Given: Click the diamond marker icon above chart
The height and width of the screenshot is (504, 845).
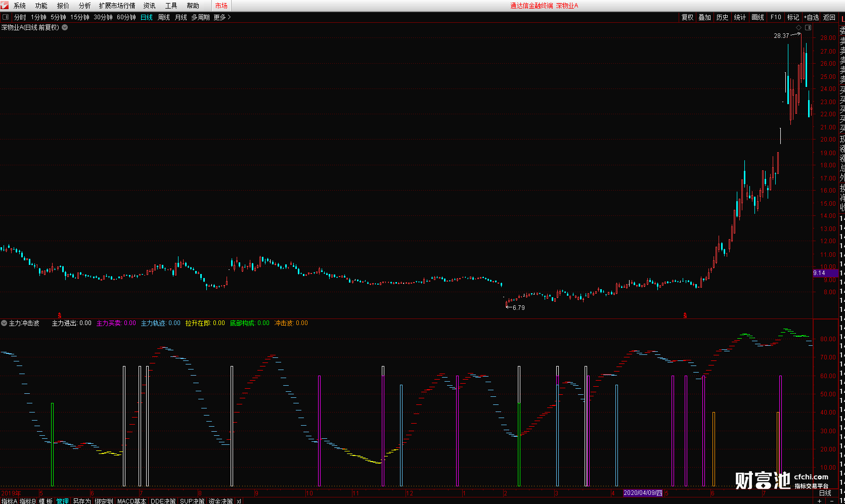Looking at the screenshot, I should [799, 27].
